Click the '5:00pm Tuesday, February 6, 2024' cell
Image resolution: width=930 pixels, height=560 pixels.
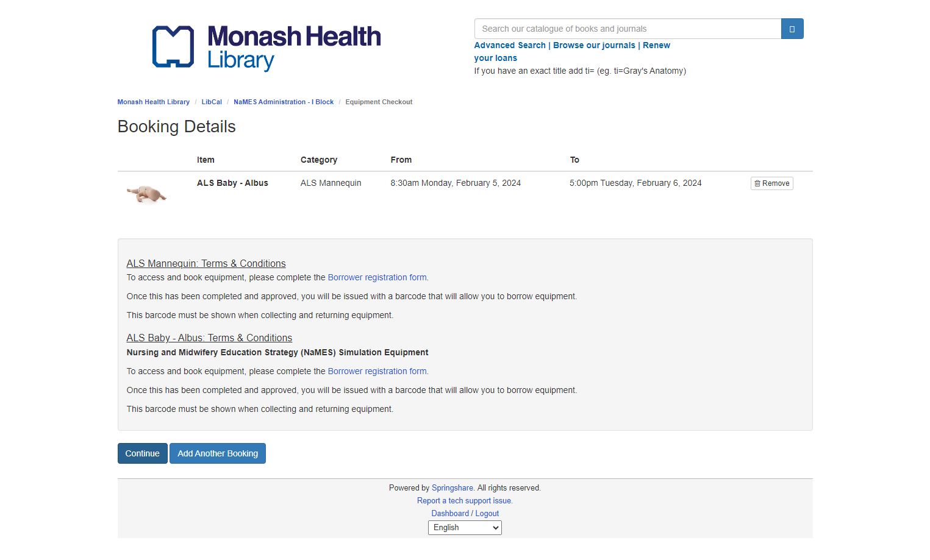pyautogui.click(x=635, y=183)
